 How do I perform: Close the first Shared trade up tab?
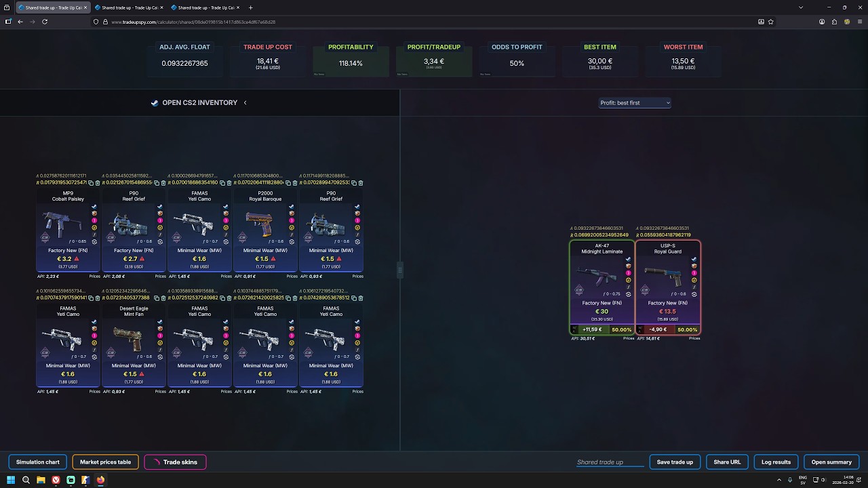(x=85, y=7)
